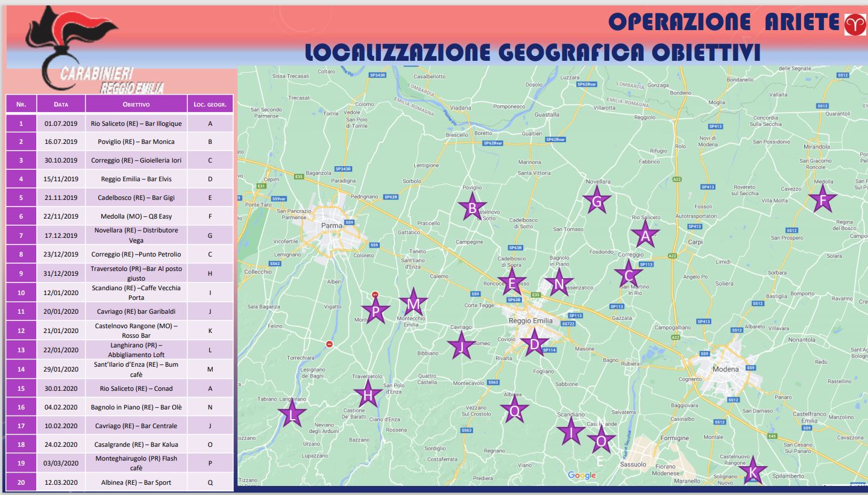Click the date 17.12.2019

click(x=61, y=235)
